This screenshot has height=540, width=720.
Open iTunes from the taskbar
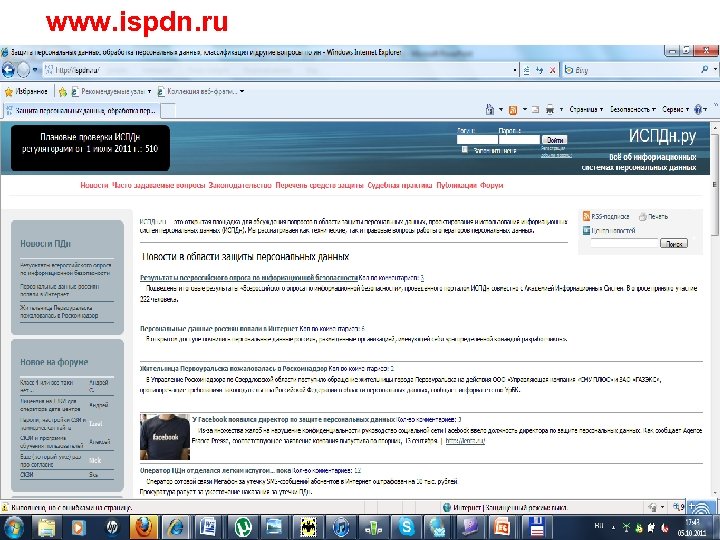[340, 527]
